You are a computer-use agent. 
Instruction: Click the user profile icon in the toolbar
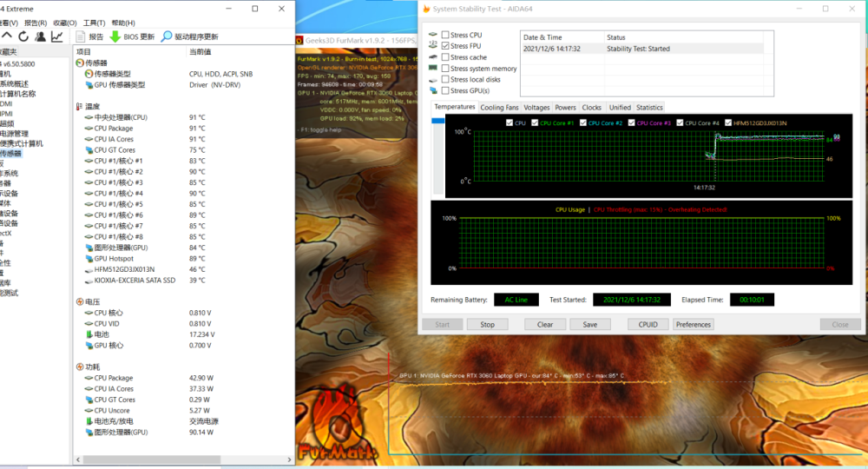point(40,36)
